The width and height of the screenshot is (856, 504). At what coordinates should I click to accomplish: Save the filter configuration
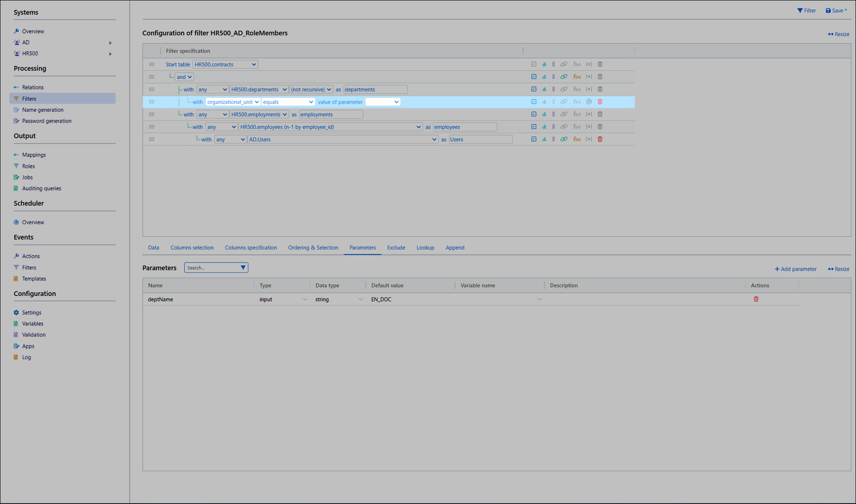point(836,11)
